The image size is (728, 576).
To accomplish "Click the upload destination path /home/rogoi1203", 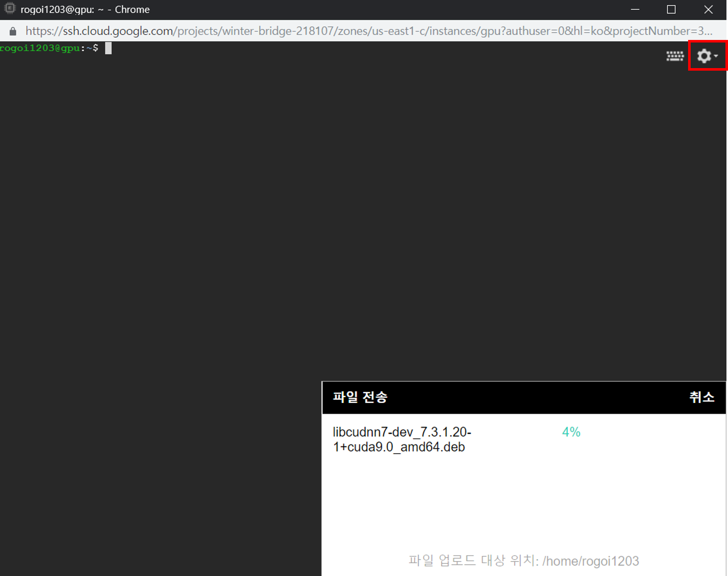I will coord(590,561).
